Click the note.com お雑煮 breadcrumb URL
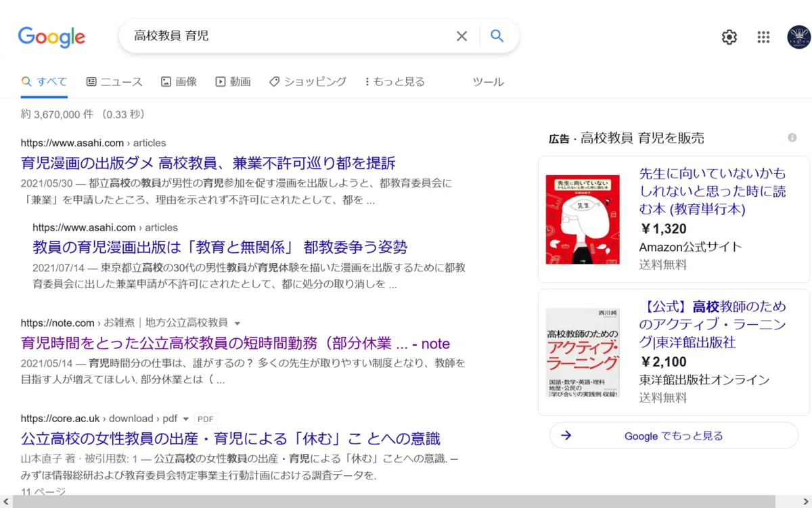Screen dimensions: 812x508 coord(125,323)
